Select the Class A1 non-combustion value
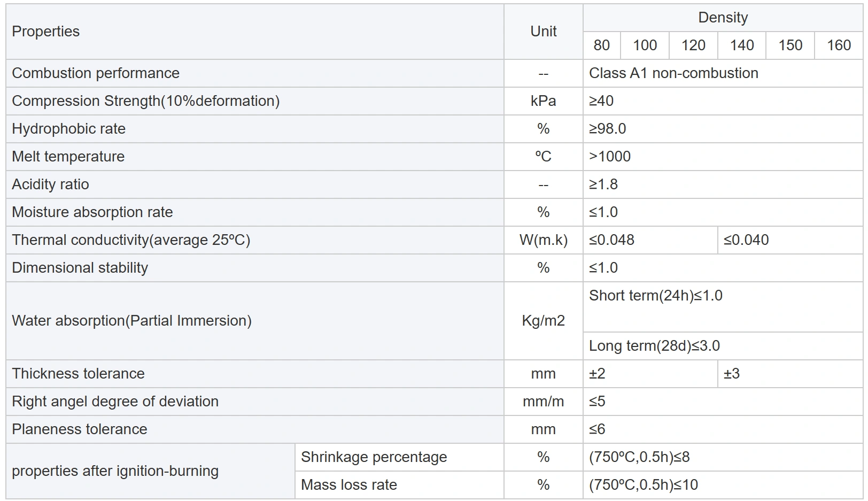The image size is (868, 501). tap(673, 73)
